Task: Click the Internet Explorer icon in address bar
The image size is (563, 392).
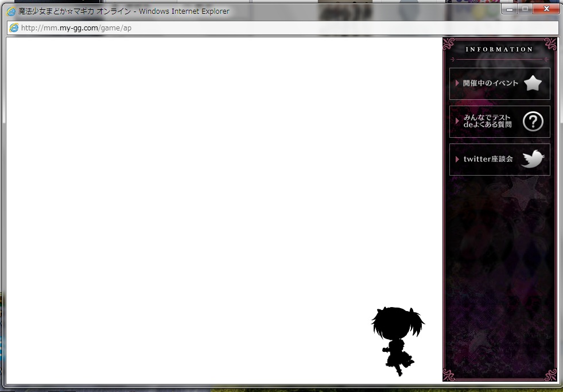Action: tap(14, 28)
